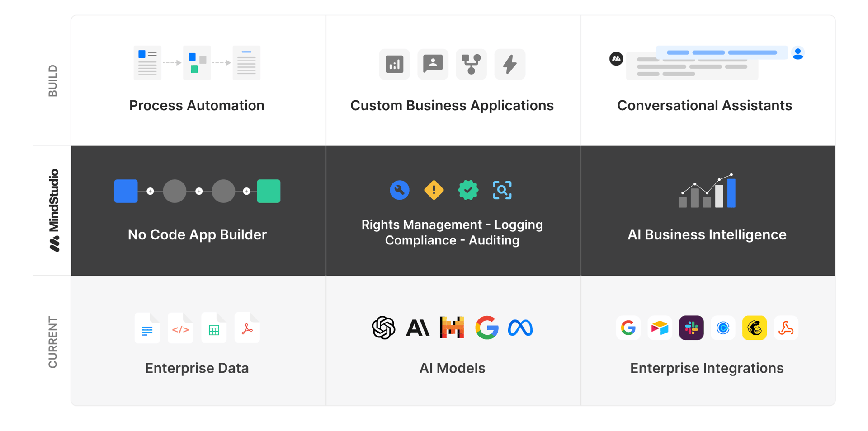
Task: Click the AI Business Intelligence heading
Action: [x=707, y=234]
